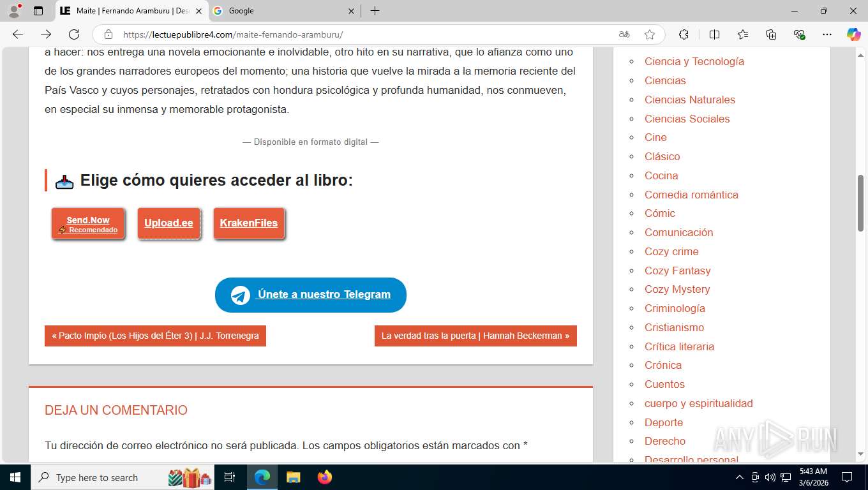The width and height of the screenshot is (868, 490).
Task: Open the Cuentos category link
Action: 664,384
